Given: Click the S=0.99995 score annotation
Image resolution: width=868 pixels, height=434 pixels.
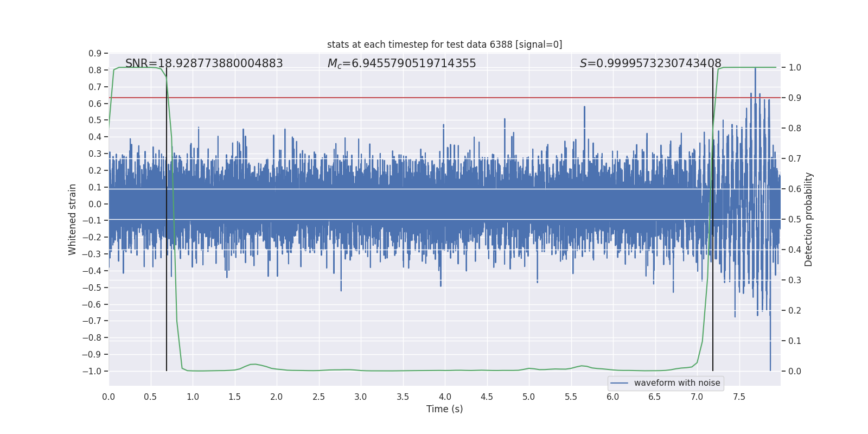Looking at the screenshot, I should point(650,63).
